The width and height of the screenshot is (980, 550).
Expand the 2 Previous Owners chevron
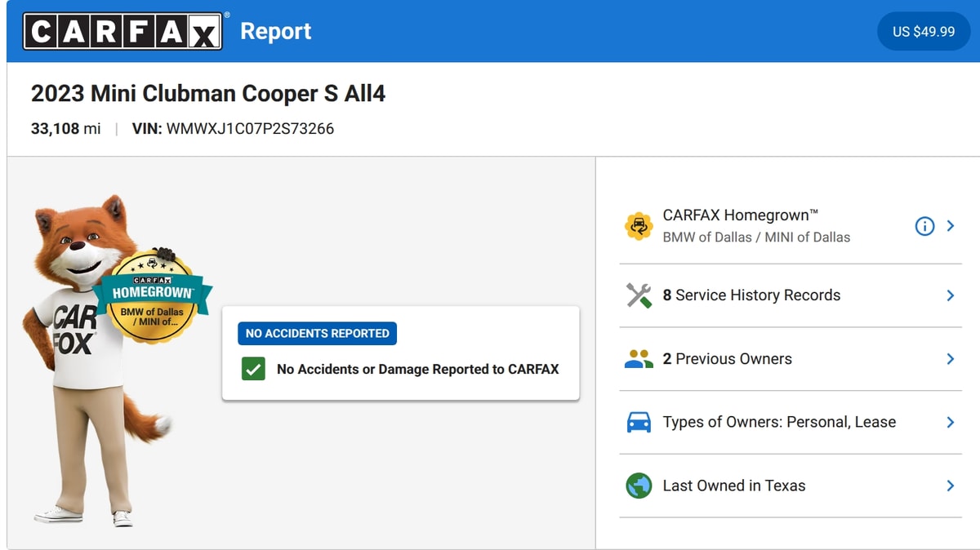(951, 359)
